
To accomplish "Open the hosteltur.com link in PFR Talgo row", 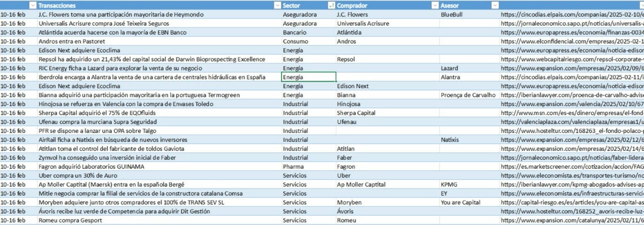I will pyautogui.click(x=572, y=131).
